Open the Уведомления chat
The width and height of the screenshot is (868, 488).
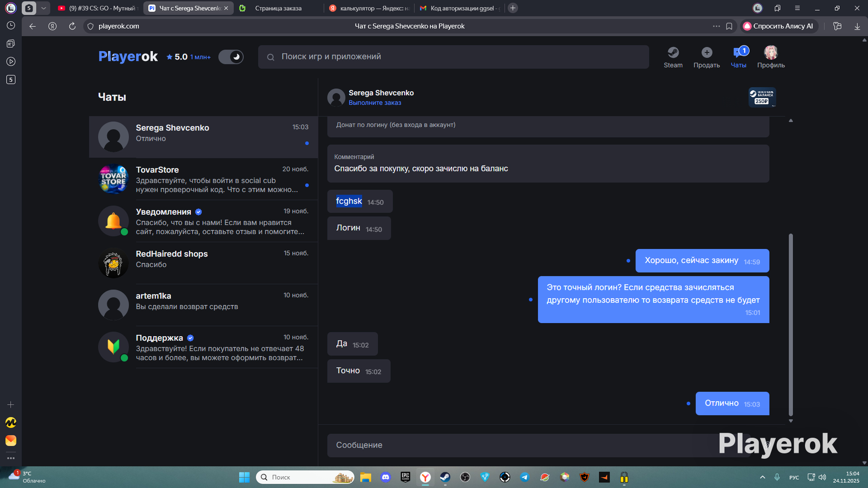tap(204, 221)
